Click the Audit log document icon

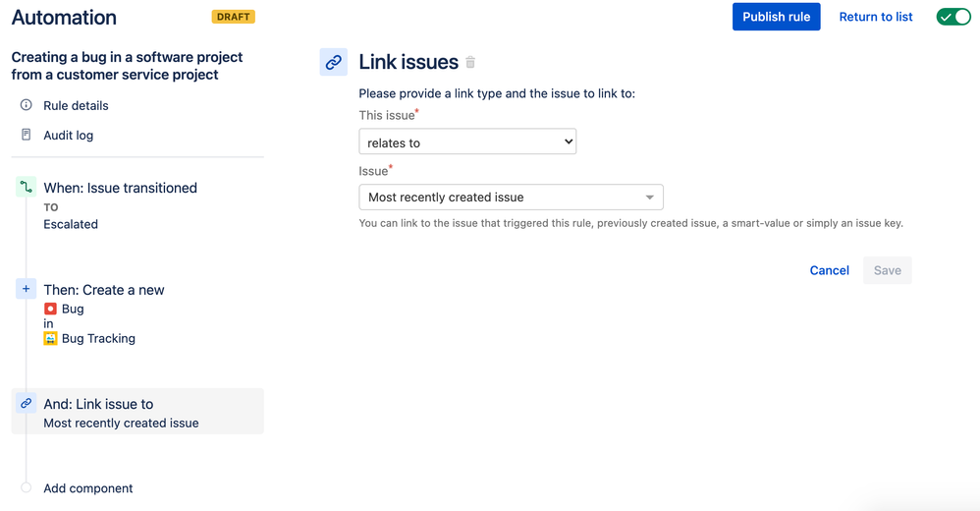pyautogui.click(x=27, y=135)
